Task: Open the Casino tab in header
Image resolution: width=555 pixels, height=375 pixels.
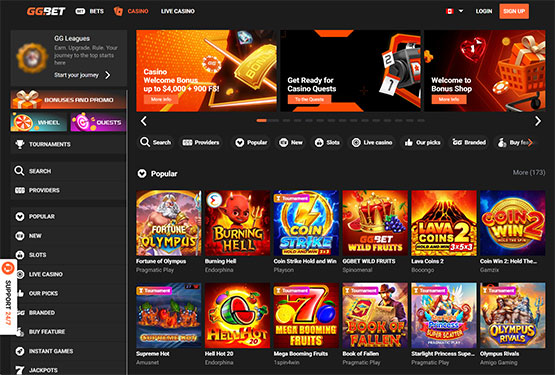Action: [131, 11]
